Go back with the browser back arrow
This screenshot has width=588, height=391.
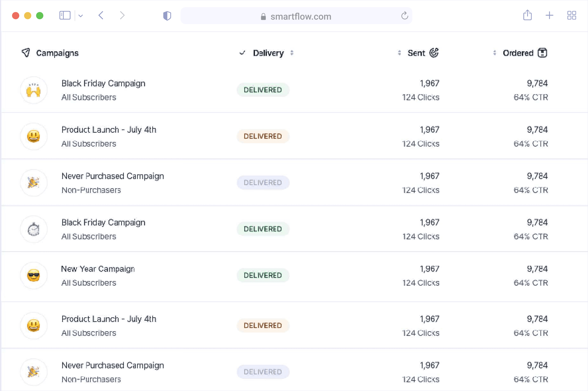click(101, 15)
